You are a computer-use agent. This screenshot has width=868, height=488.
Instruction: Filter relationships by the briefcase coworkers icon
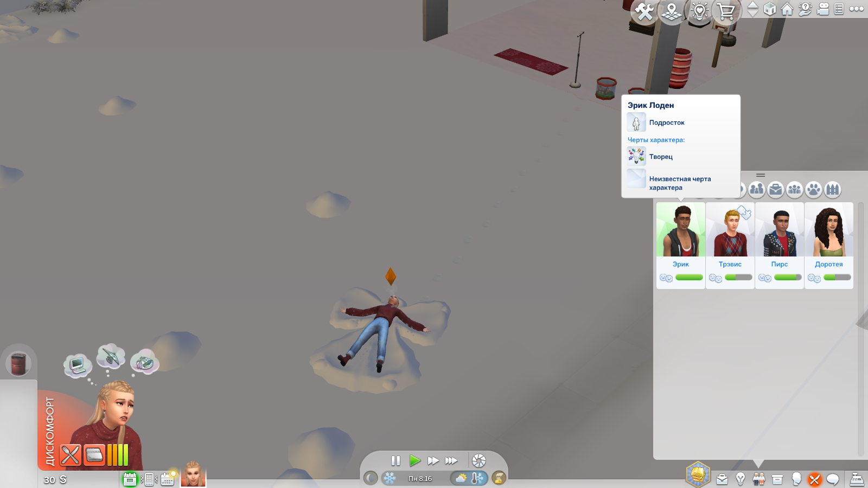point(776,189)
